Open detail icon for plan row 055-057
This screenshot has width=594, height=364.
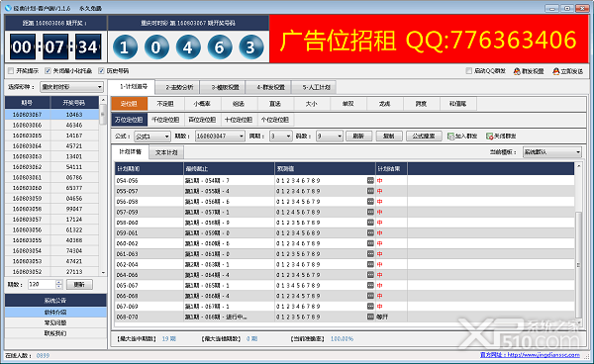point(370,191)
